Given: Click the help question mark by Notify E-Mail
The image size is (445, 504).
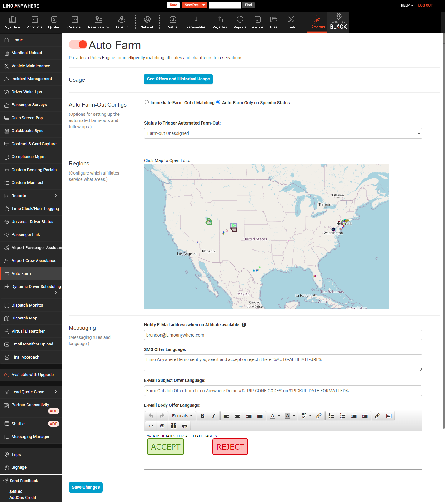Looking at the screenshot, I should (244, 325).
